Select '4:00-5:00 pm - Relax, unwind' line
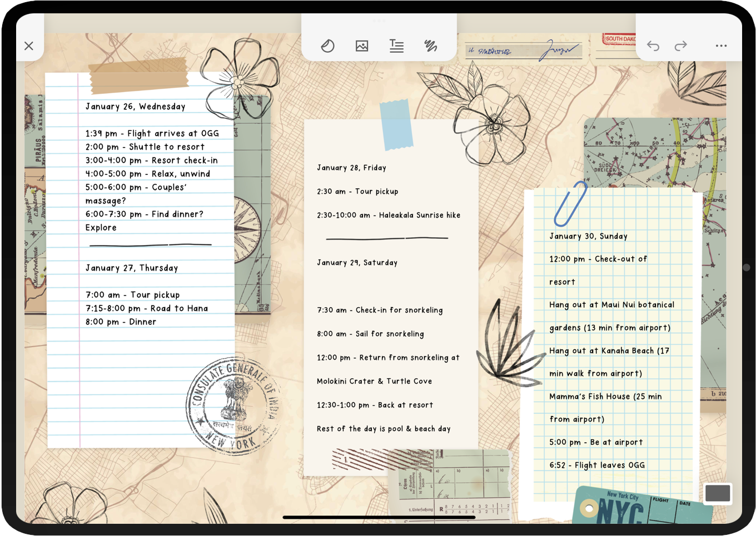Image resolution: width=756 pixels, height=536 pixels. pos(147,174)
